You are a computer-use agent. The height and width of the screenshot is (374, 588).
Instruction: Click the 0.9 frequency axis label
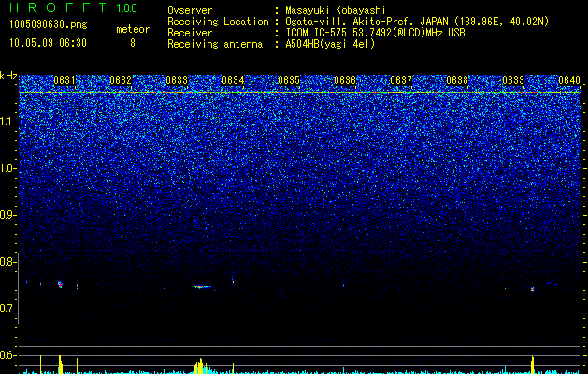(8, 215)
